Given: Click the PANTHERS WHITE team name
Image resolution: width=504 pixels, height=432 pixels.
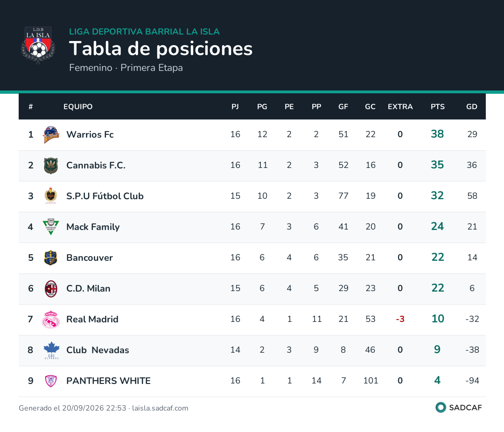Looking at the screenshot, I should (x=108, y=381).
